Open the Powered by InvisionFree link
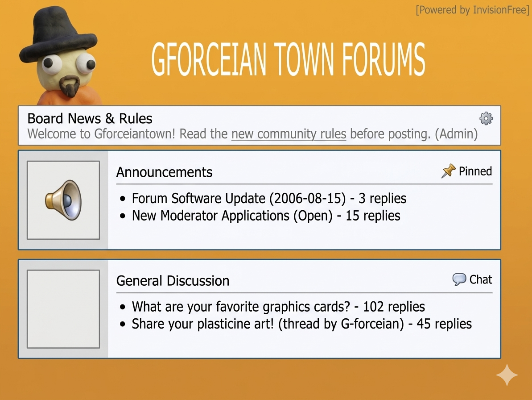This screenshot has height=400, width=532. (472, 10)
